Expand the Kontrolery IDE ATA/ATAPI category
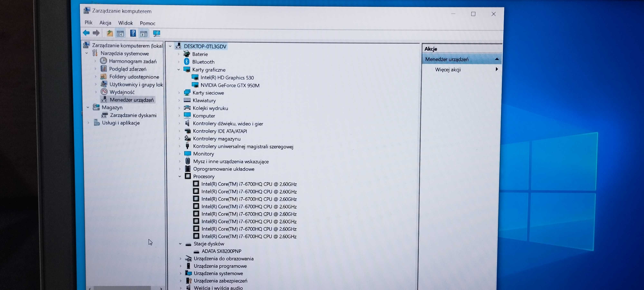The width and height of the screenshot is (644, 290). [179, 131]
